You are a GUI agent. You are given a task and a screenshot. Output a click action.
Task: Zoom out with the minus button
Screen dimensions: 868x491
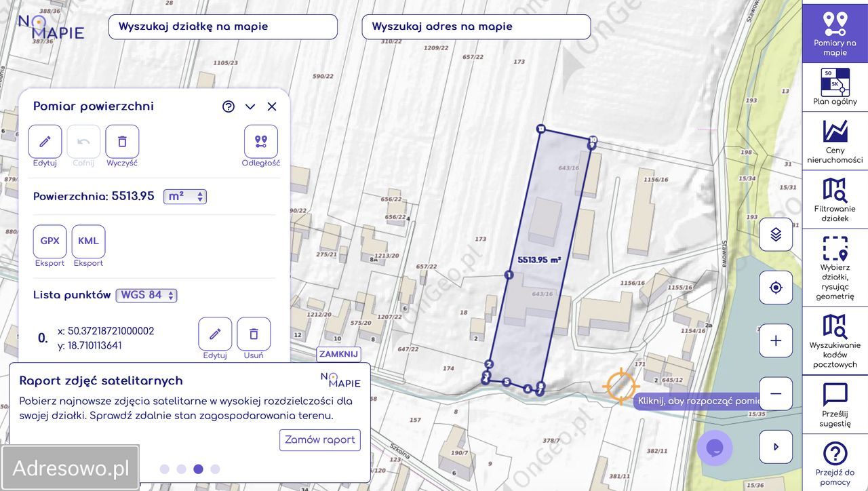pyautogui.click(x=776, y=393)
